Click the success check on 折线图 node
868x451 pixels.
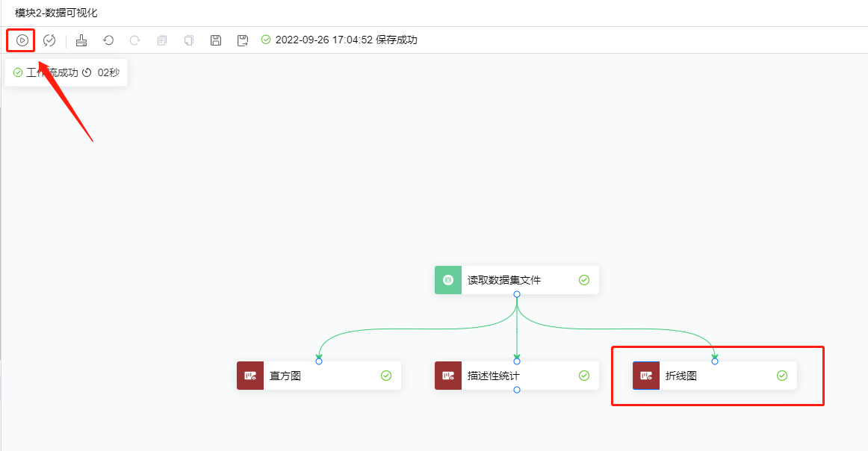(x=782, y=376)
